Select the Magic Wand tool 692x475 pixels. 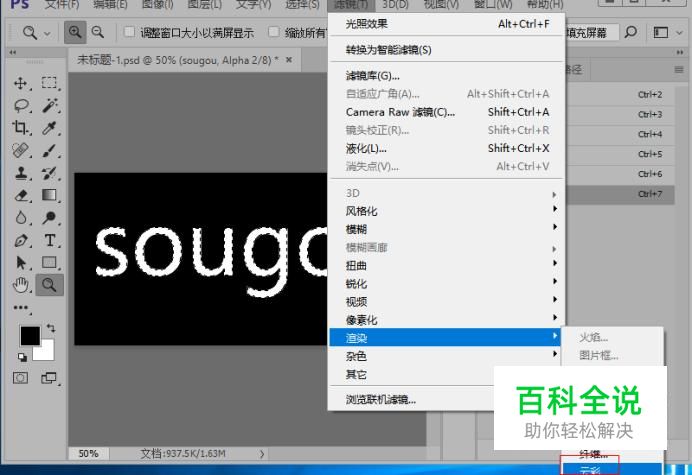click(49, 106)
